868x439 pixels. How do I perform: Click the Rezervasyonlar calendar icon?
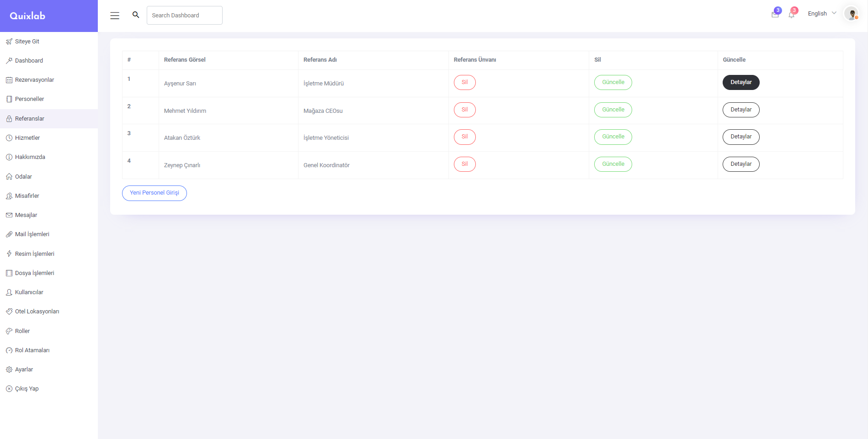9,80
